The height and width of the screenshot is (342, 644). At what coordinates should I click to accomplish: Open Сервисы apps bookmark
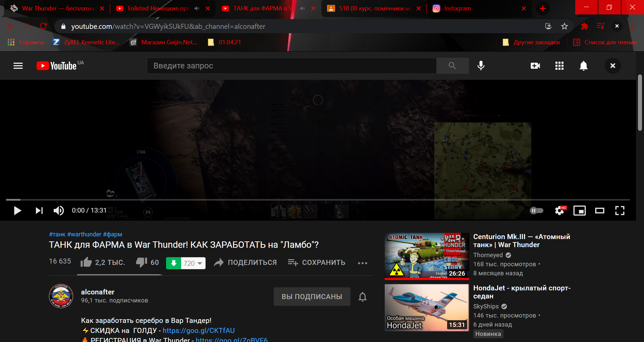pyautogui.click(x=25, y=42)
